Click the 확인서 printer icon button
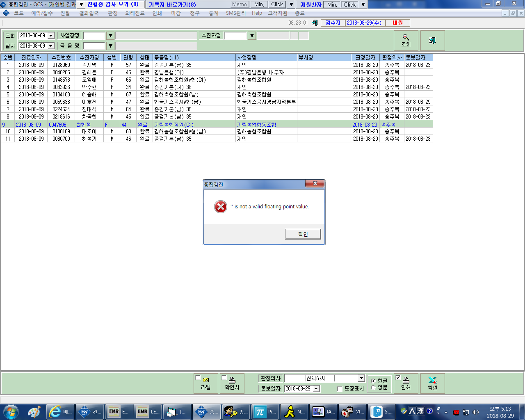This screenshot has width=525, height=420. click(232, 383)
